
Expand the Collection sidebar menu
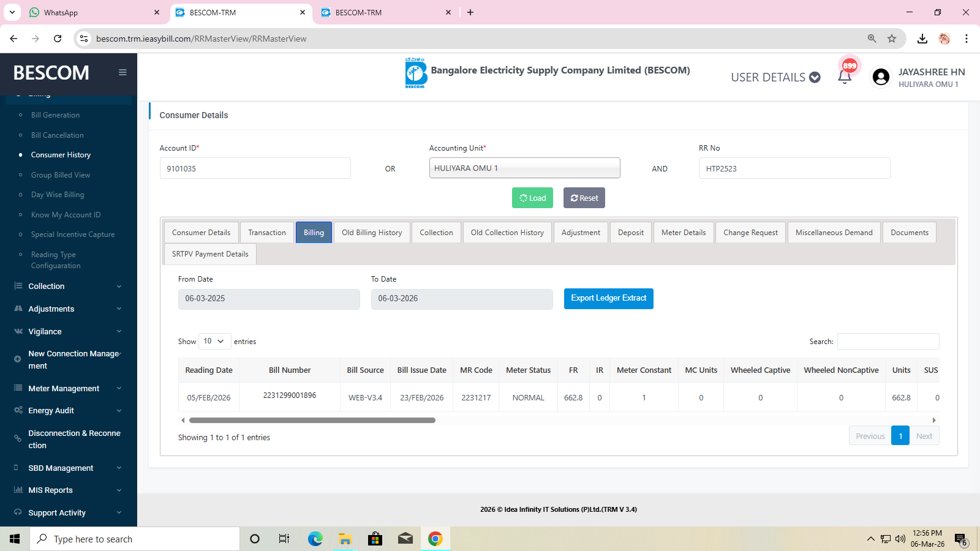click(69, 286)
